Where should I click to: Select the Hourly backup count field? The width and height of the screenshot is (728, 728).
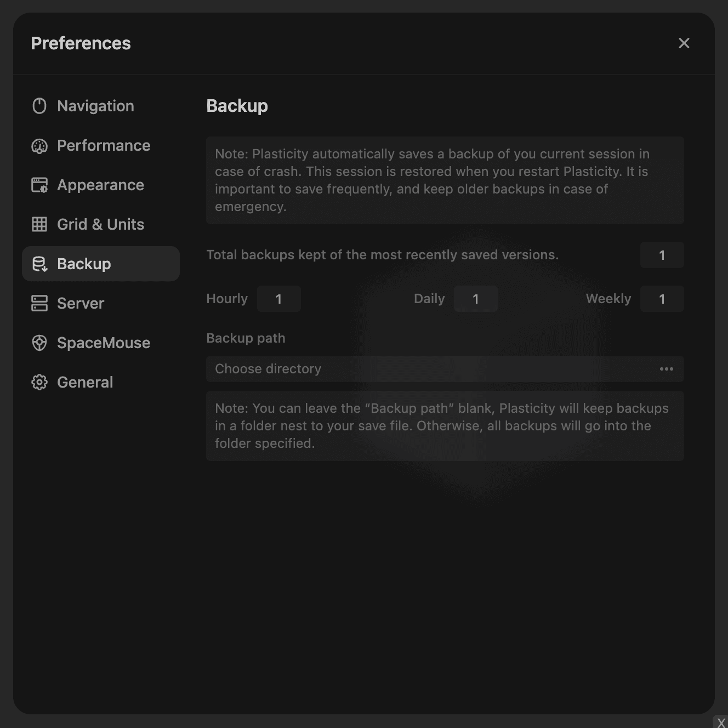(278, 299)
